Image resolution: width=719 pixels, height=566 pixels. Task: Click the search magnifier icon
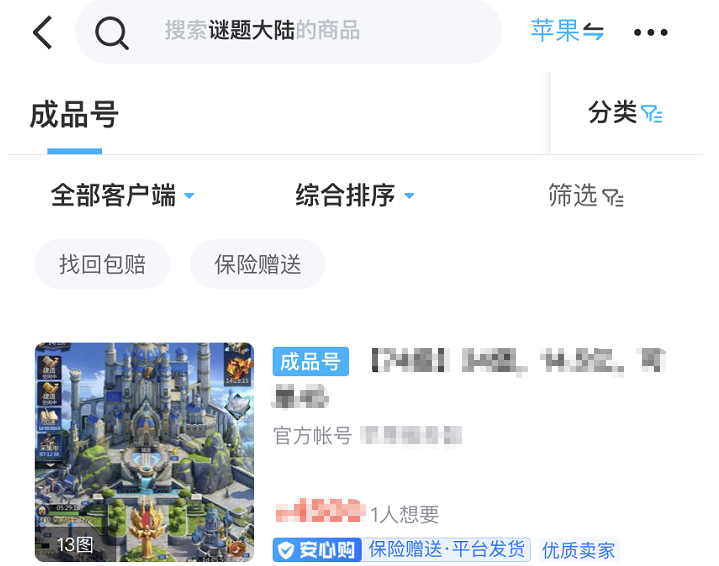tap(111, 33)
